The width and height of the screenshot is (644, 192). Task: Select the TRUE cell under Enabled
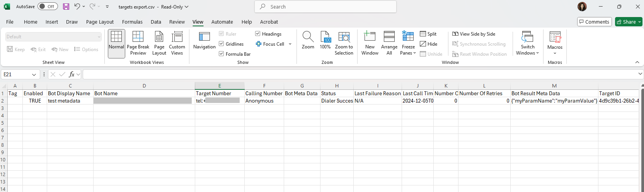pos(35,101)
